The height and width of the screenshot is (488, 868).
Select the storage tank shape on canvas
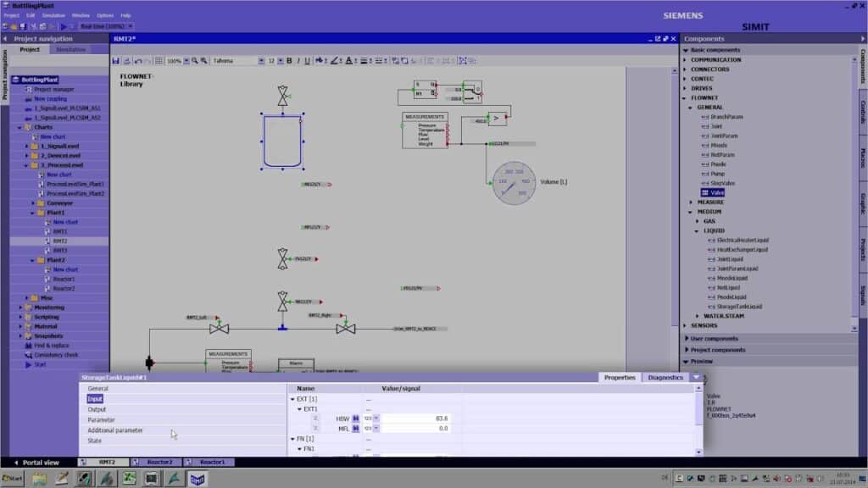point(283,141)
